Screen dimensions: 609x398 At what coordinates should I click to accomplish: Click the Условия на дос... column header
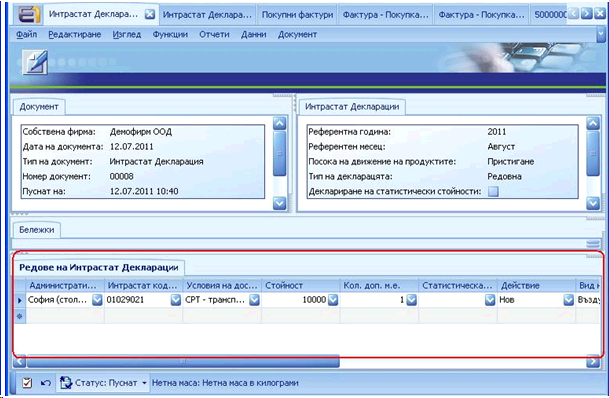(x=222, y=285)
